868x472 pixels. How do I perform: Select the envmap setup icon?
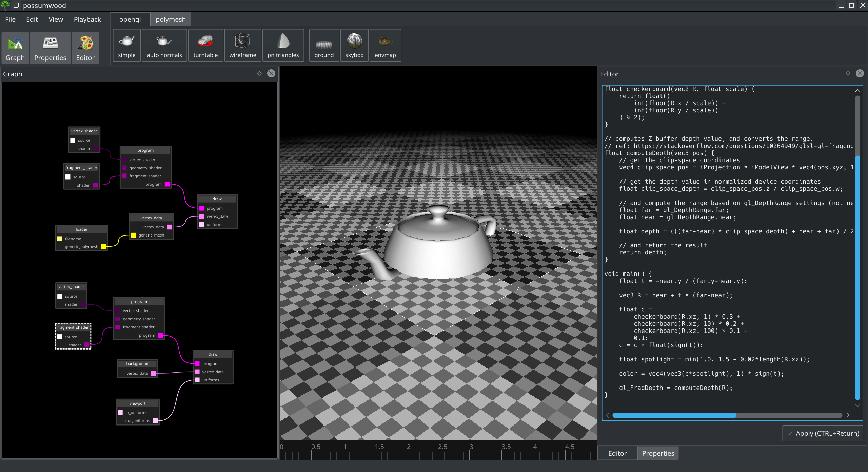pyautogui.click(x=385, y=45)
